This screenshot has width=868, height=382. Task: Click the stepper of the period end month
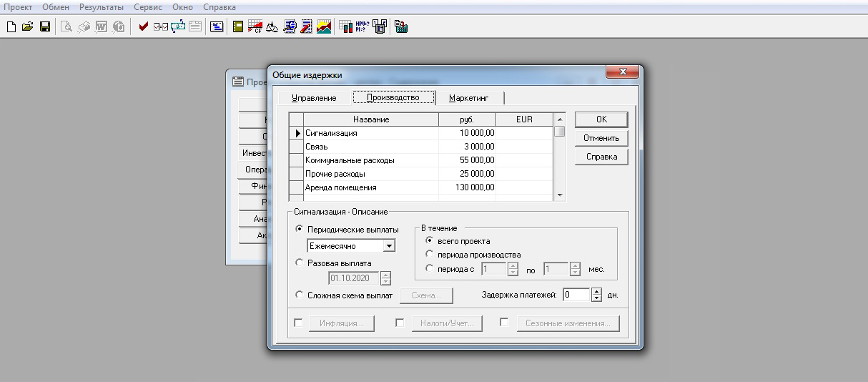[x=575, y=270]
